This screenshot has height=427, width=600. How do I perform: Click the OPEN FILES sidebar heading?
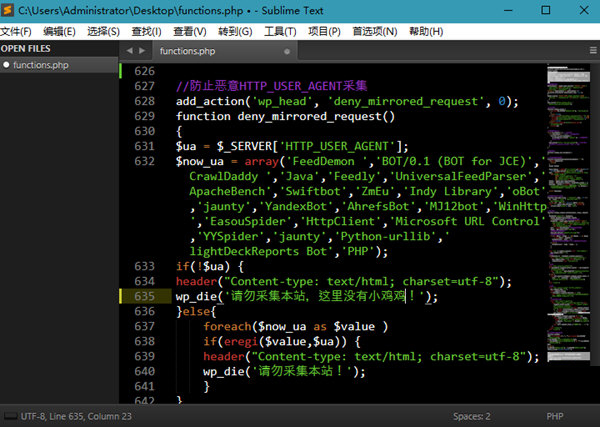coord(26,49)
